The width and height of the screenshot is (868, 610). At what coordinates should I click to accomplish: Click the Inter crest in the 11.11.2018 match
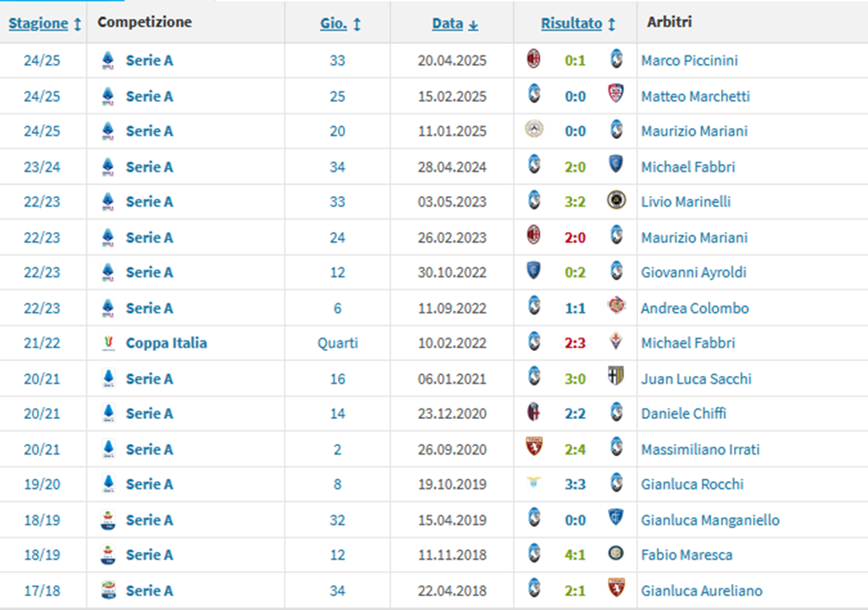pyautogui.click(x=616, y=554)
